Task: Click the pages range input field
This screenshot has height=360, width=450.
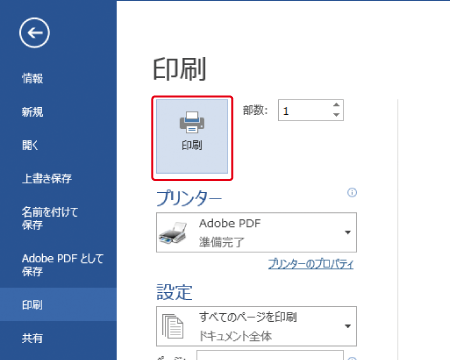Action: click(270, 355)
